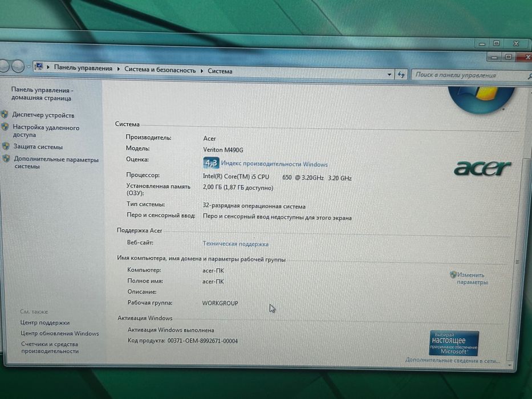Image resolution: width=532 pixels, height=399 pixels.
Task: Click shield icon next to Изменить параметры
Action: point(453,274)
